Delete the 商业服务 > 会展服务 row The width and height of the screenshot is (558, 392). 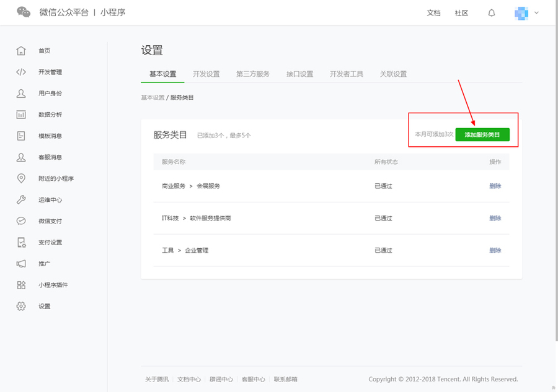click(495, 186)
